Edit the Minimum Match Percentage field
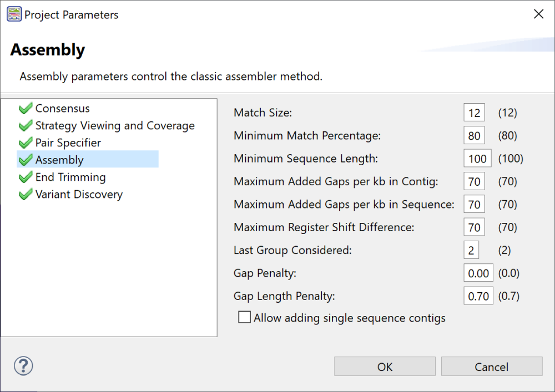The height and width of the screenshot is (392, 555). (x=474, y=135)
